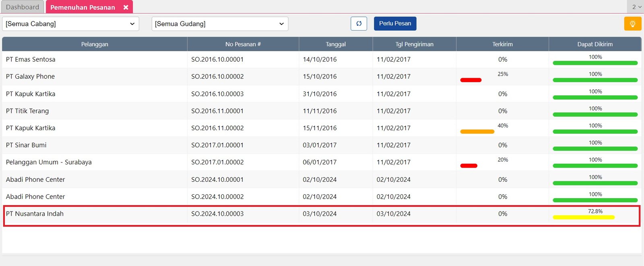The height and width of the screenshot is (266, 644).
Task: Open the Semua Cabang dropdown
Action: (x=70, y=24)
